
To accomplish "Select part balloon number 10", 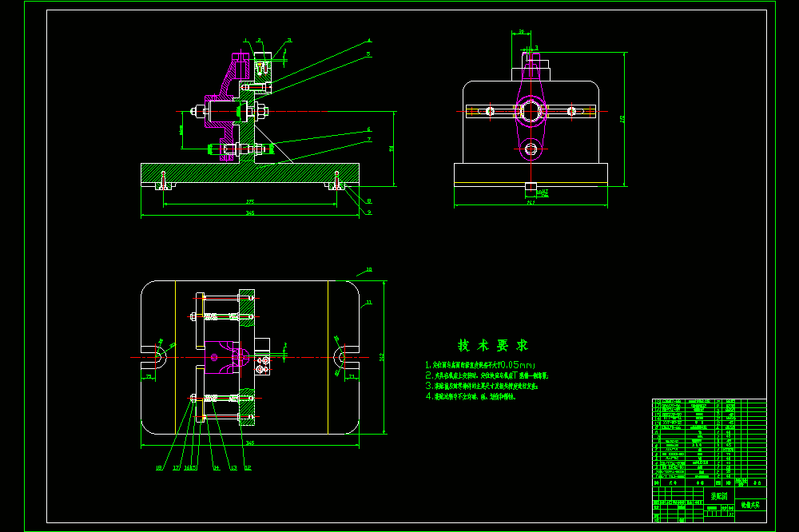I will (x=369, y=269).
